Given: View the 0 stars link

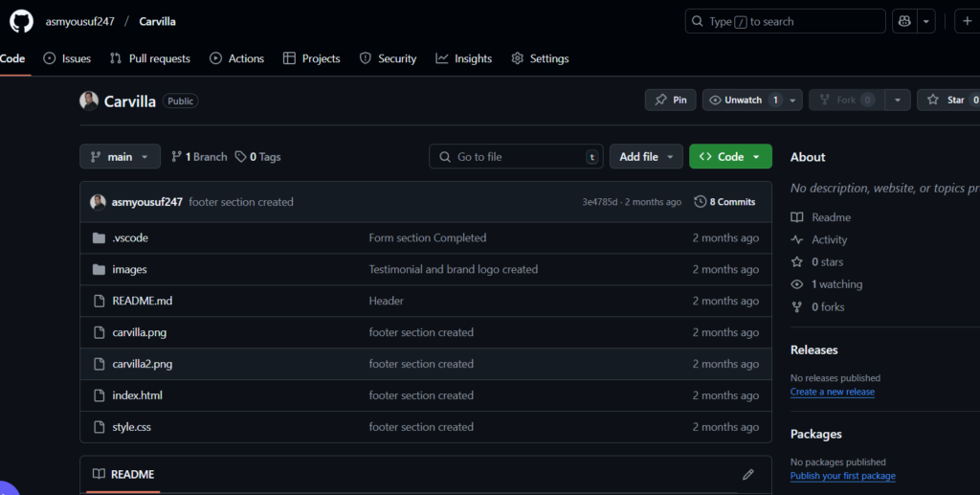Looking at the screenshot, I should (817, 262).
